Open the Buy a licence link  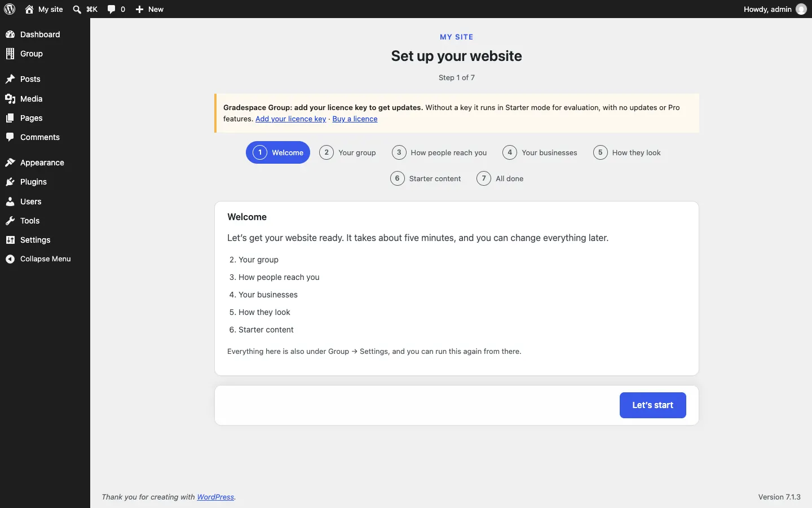coord(355,119)
